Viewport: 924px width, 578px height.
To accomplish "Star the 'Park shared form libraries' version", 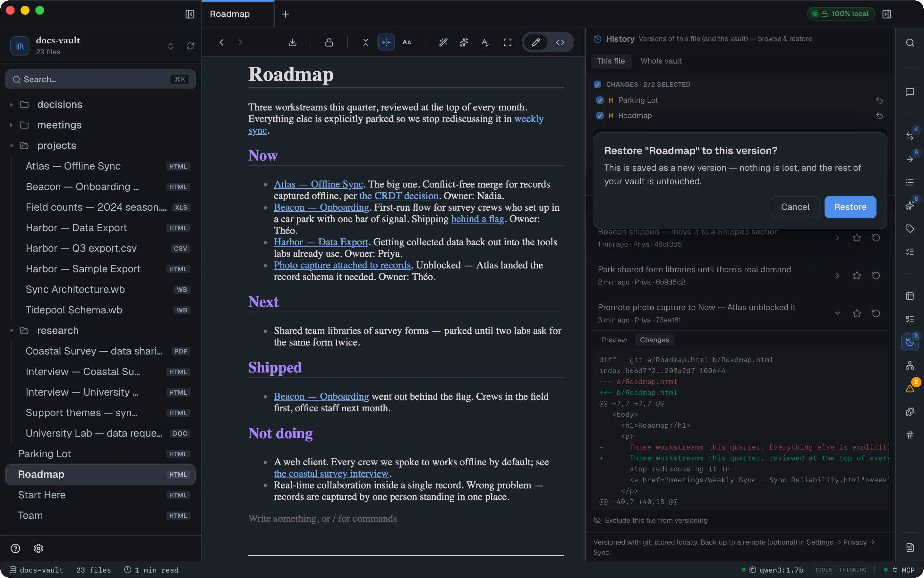I will click(x=857, y=276).
